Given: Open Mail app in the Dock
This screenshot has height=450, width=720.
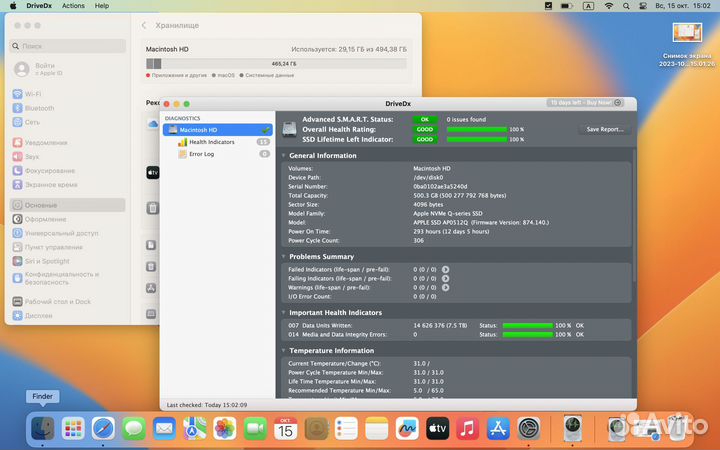Looking at the screenshot, I should (164, 429).
